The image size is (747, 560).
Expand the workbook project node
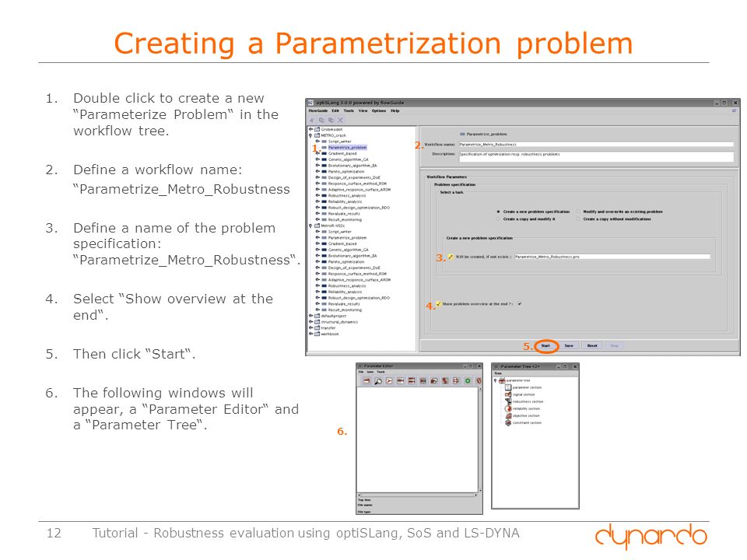311,334
